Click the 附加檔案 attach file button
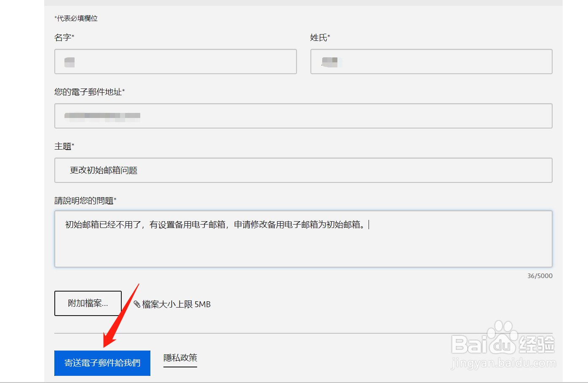The height and width of the screenshot is (383, 588). (x=88, y=303)
